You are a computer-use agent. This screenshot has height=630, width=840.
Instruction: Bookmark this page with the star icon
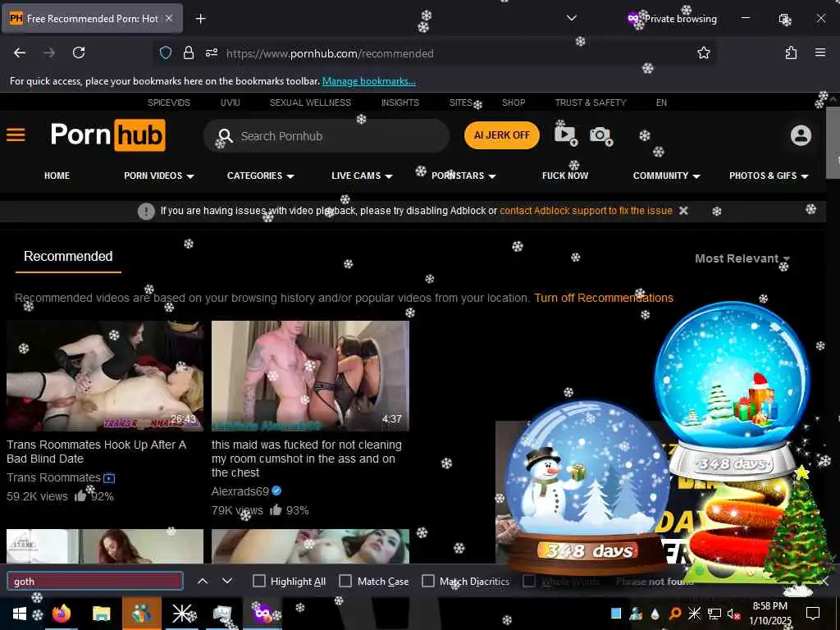click(703, 52)
